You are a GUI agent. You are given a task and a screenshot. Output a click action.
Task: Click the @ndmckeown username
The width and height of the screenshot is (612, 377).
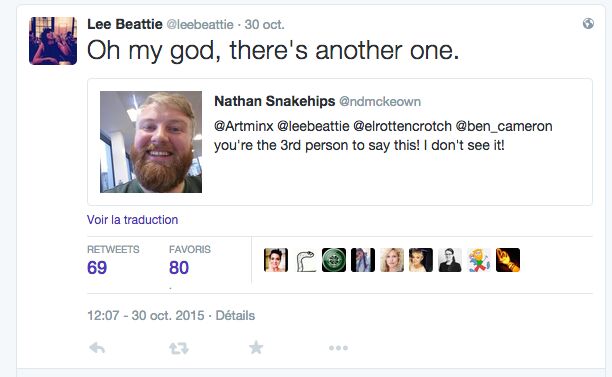click(380, 101)
